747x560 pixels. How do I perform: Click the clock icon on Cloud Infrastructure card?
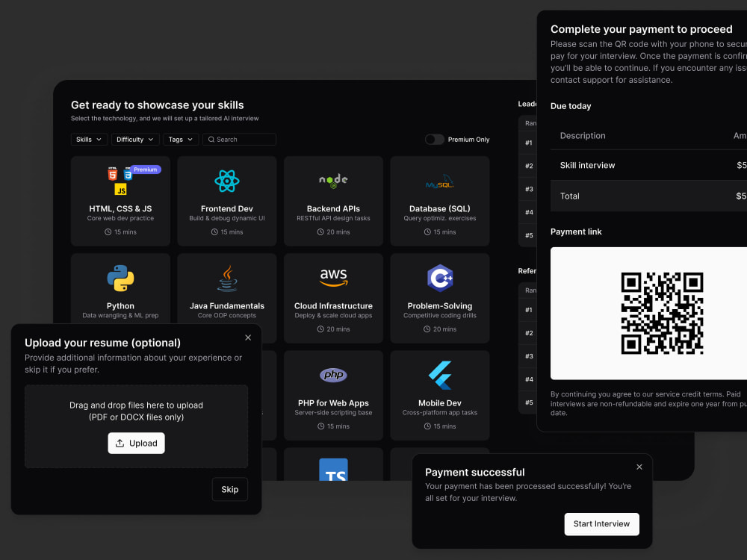coord(320,329)
